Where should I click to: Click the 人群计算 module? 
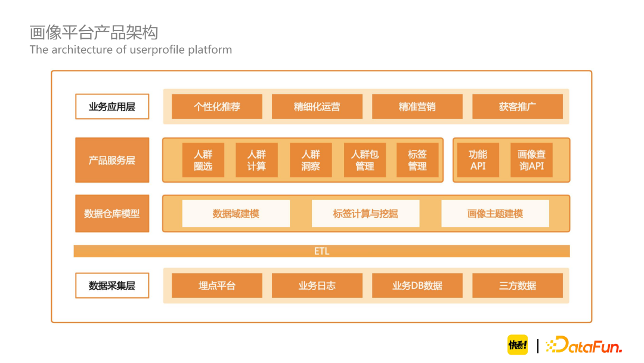click(x=256, y=160)
